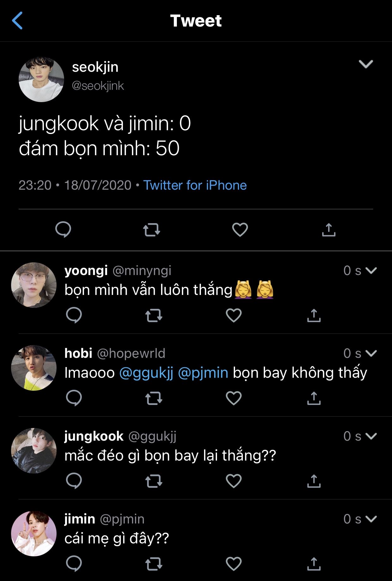Open the Twitter for iPhone link
392x581 pixels.
(x=195, y=185)
